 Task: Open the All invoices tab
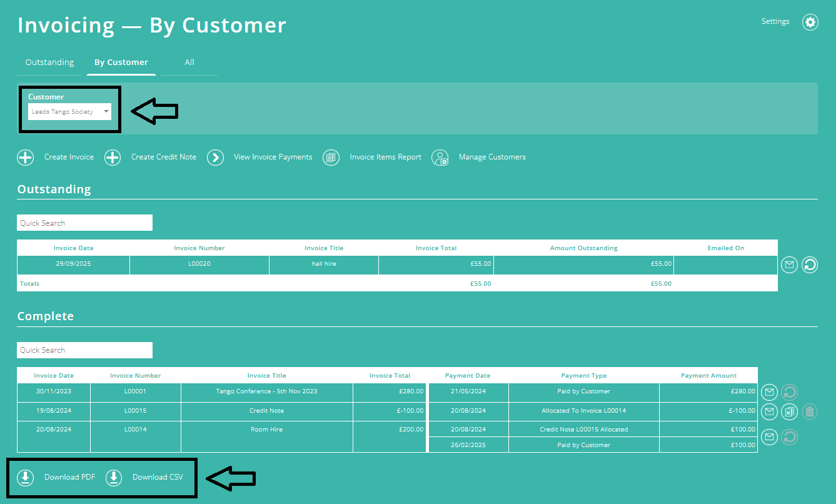189,62
